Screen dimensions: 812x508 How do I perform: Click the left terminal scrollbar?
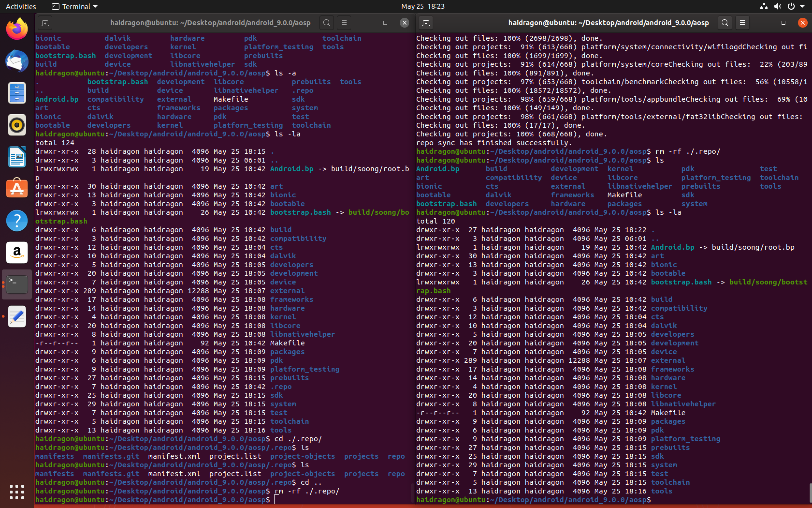412,493
